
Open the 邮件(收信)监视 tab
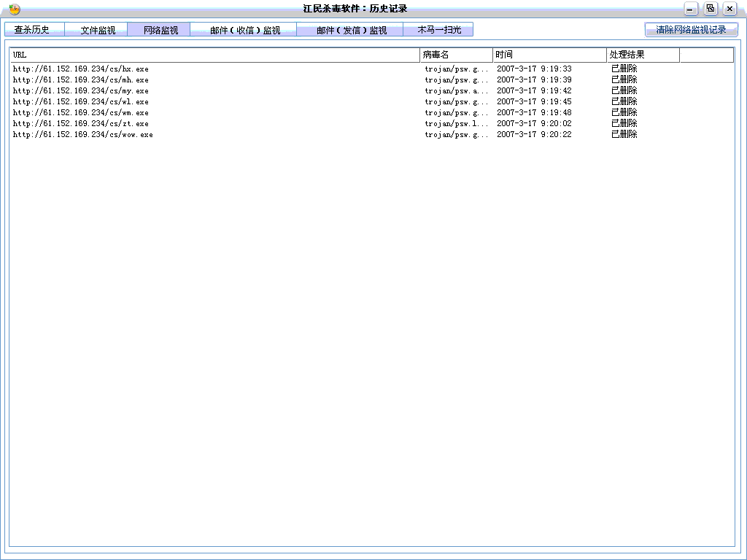coord(244,29)
